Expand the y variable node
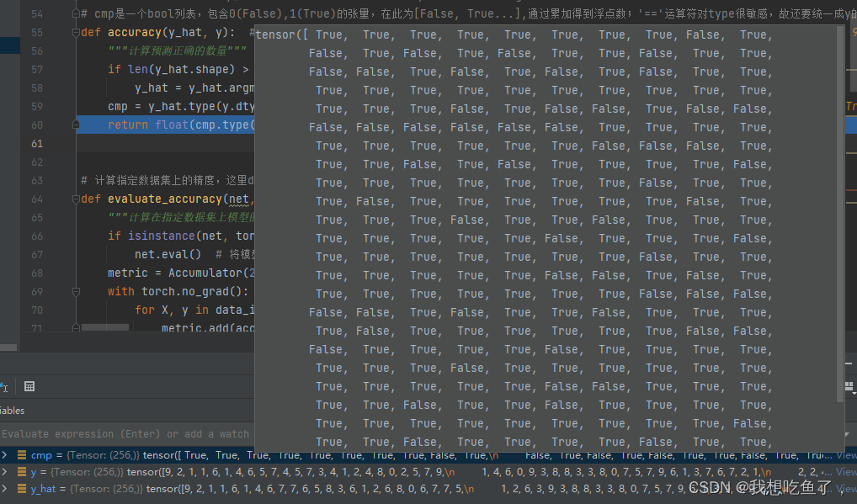 (x=4, y=473)
